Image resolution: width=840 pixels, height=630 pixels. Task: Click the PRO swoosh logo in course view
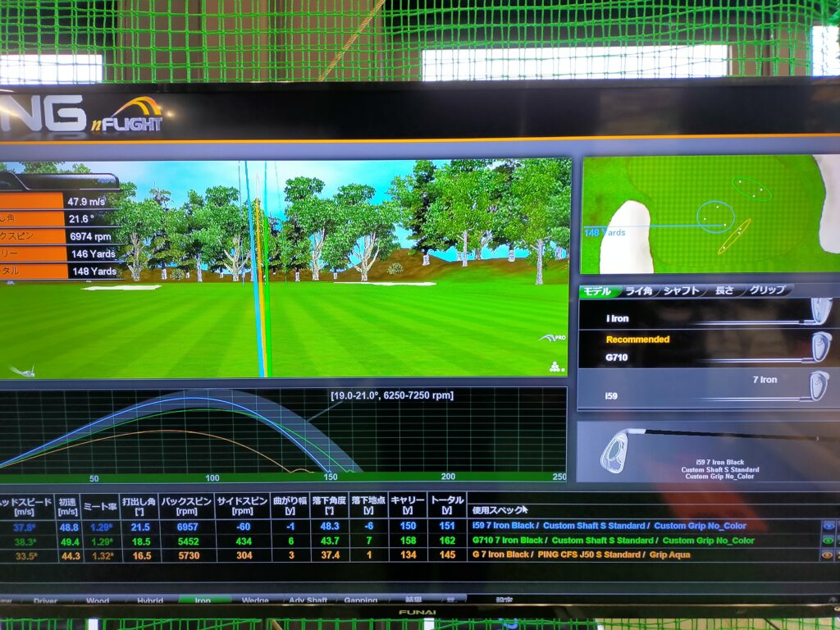pos(553,338)
